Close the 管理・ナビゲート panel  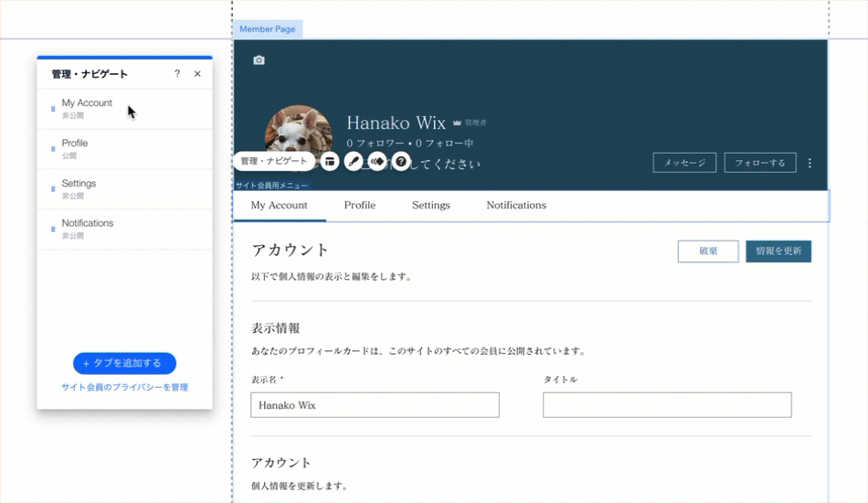click(x=197, y=74)
